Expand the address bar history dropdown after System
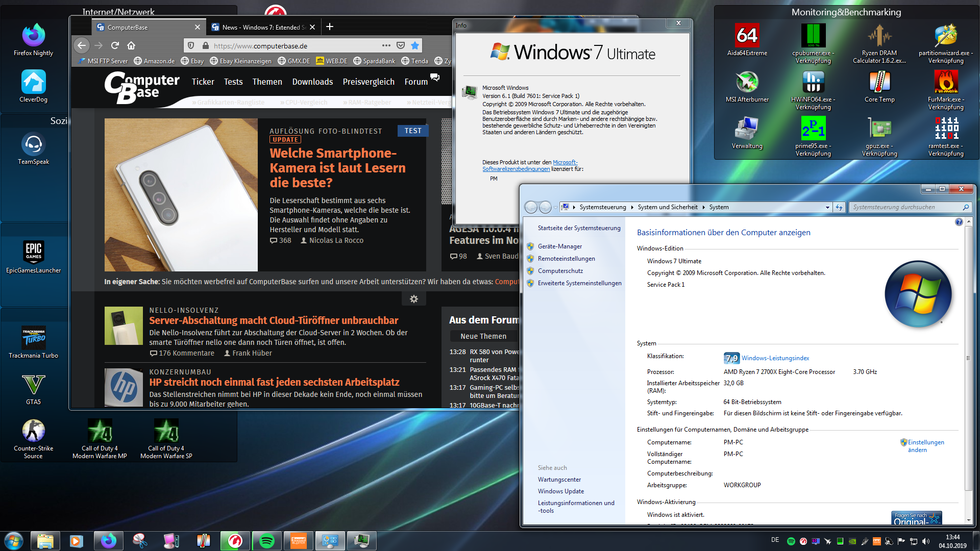 tap(828, 207)
